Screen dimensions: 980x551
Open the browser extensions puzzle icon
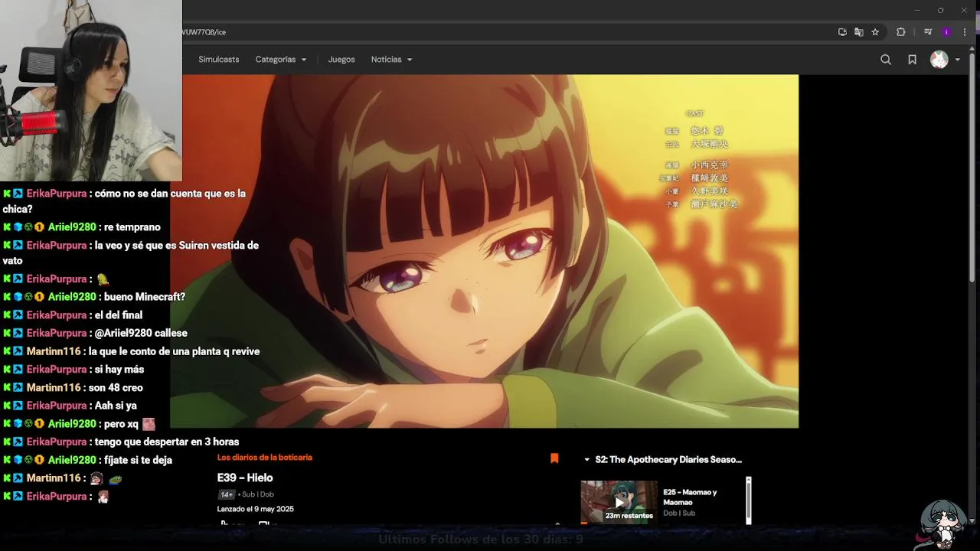pos(900,32)
